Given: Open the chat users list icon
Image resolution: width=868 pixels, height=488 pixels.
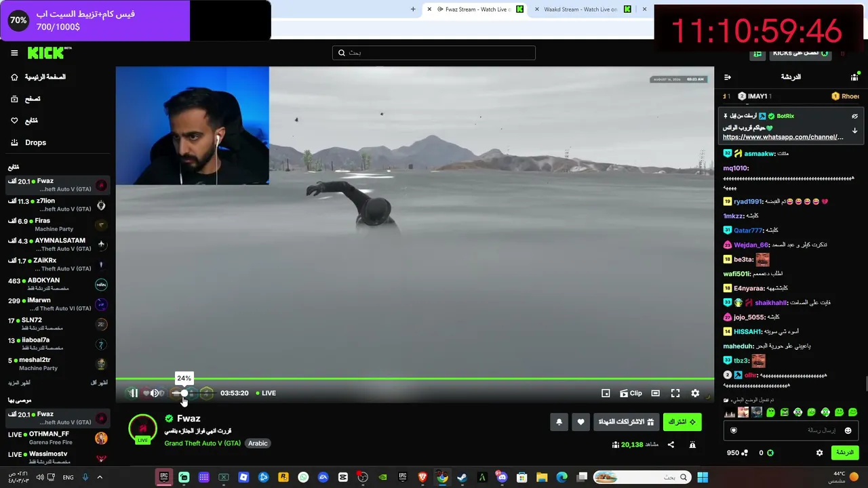Looking at the screenshot, I should click(854, 77).
